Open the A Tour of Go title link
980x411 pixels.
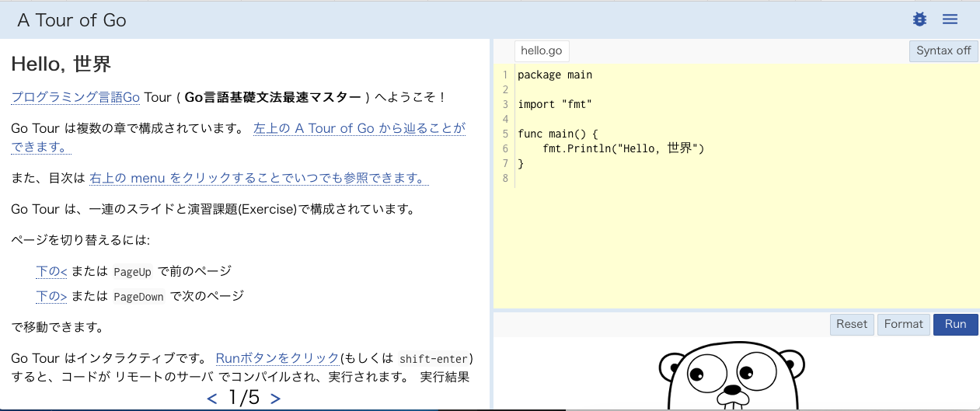click(71, 20)
